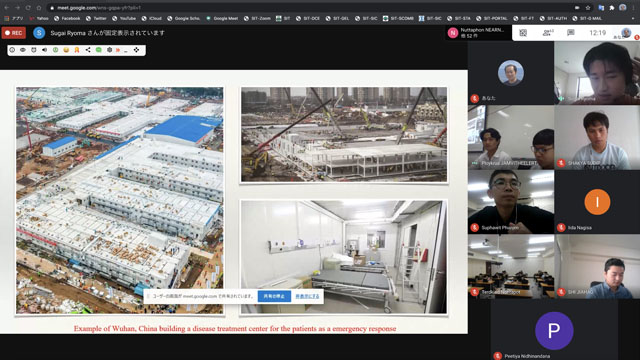Expand the bookmarks overflow chevron
Screen dimensions: 640x360
pyautogui.click(x=633, y=18)
